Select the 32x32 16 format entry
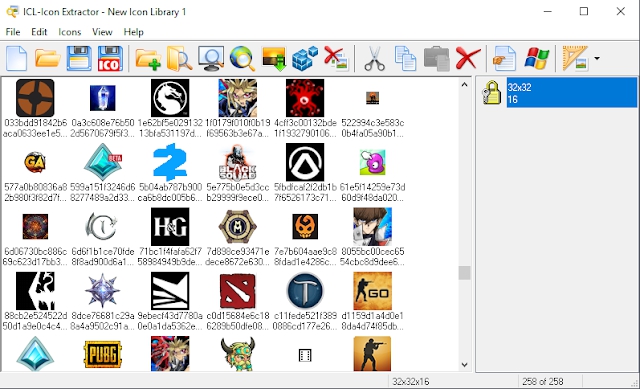Image resolution: width=640 pixels, height=389 pixels. (571, 93)
